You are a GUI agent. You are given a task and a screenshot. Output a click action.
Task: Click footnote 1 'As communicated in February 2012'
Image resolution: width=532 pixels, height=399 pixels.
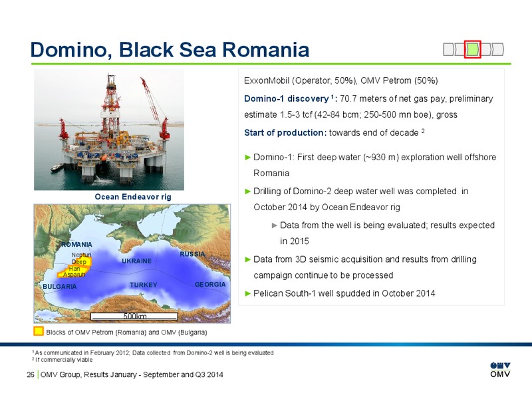pyautogui.click(x=153, y=353)
